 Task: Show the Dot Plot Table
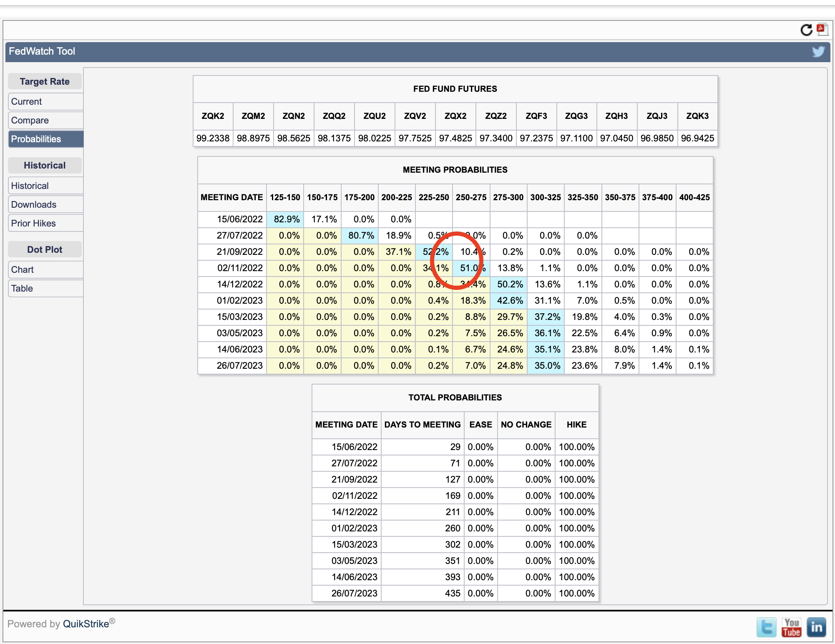(46, 288)
